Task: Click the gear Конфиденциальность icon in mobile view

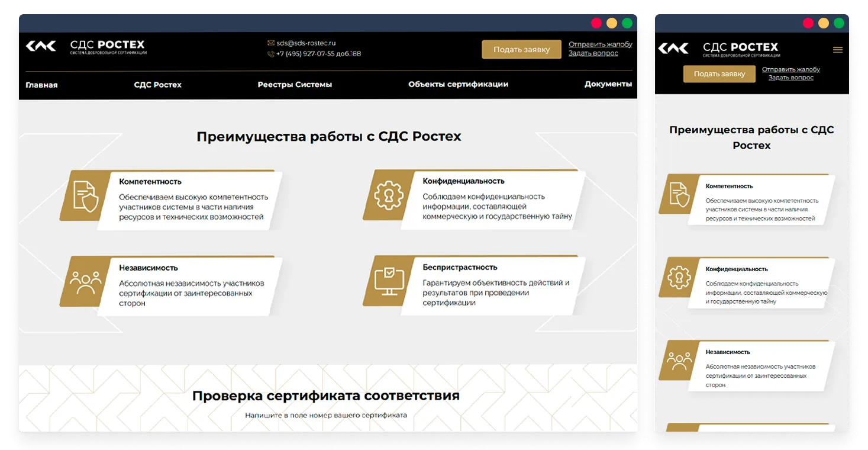Action: (x=679, y=277)
